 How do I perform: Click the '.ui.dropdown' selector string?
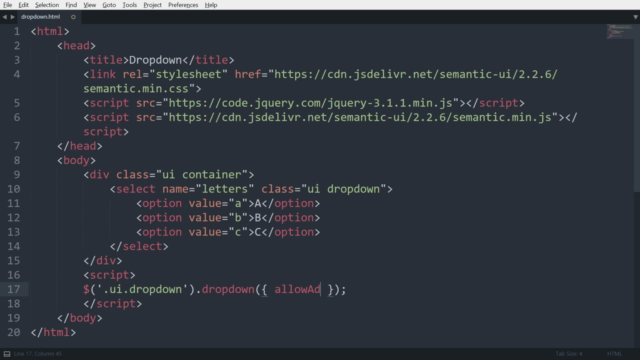(x=142, y=289)
